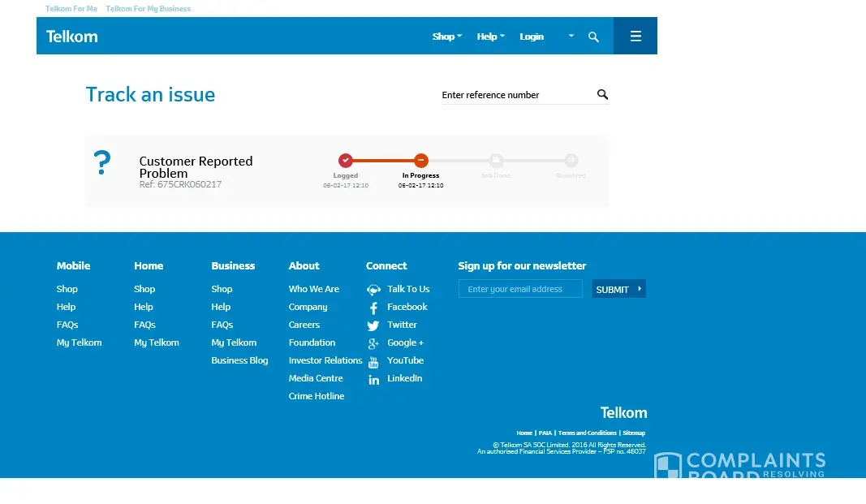The height and width of the screenshot is (504, 866).
Task: Click the Job Done status marker
Action: [496, 161]
